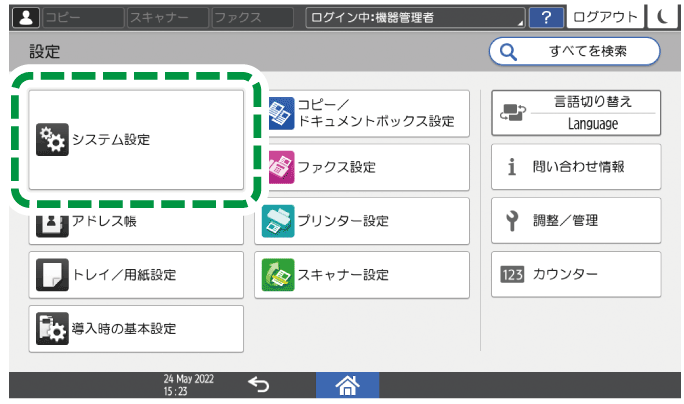Click the blue copy documents icon
The image size is (684, 404).
pyautogui.click(x=281, y=113)
